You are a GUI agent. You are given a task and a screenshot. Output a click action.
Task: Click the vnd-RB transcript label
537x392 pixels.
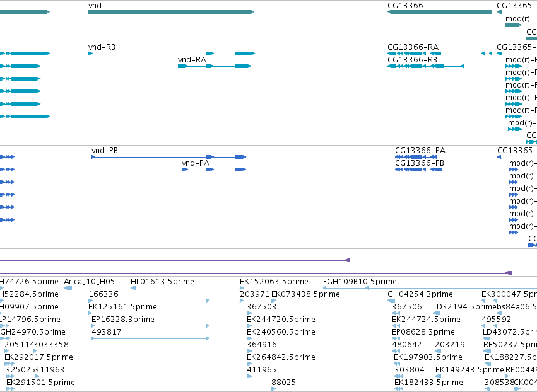[102, 47]
